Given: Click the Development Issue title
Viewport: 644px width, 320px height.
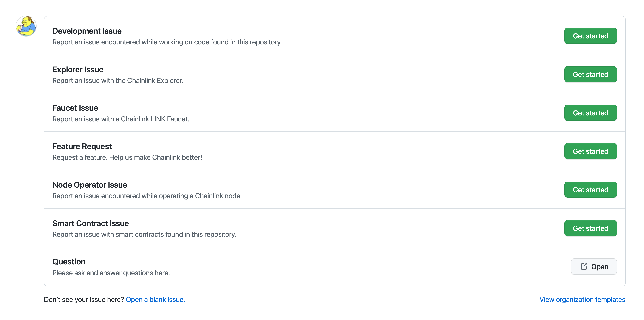Looking at the screenshot, I should pyautogui.click(x=87, y=31).
